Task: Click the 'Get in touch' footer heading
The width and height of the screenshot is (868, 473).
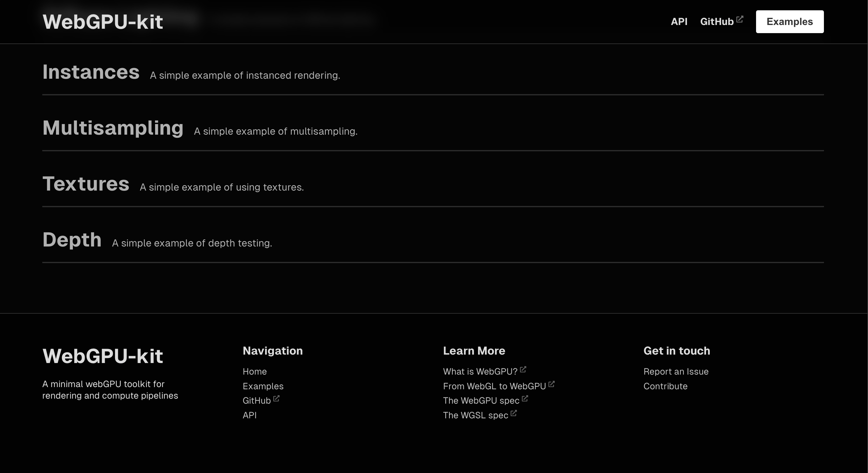Action: click(x=677, y=351)
